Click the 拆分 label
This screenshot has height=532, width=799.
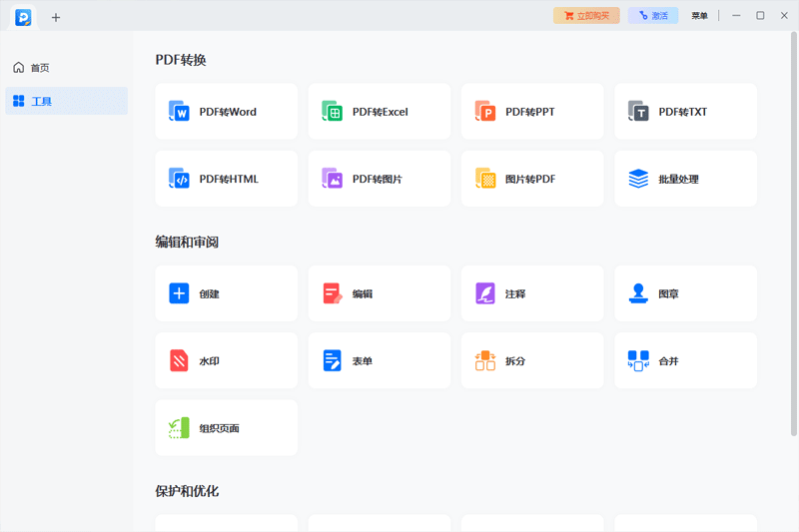[x=515, y=361]
